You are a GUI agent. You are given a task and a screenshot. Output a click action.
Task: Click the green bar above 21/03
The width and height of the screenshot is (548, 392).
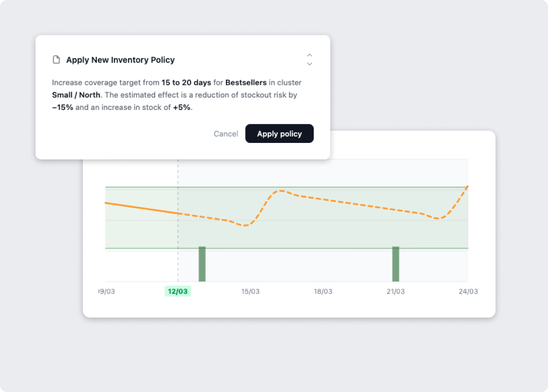(396, 264)
